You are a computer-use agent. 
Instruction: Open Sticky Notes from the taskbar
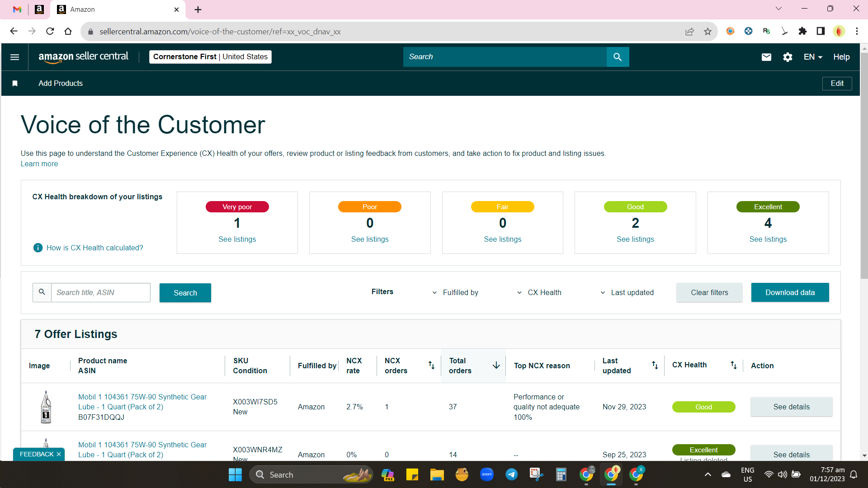click(412, 474)
